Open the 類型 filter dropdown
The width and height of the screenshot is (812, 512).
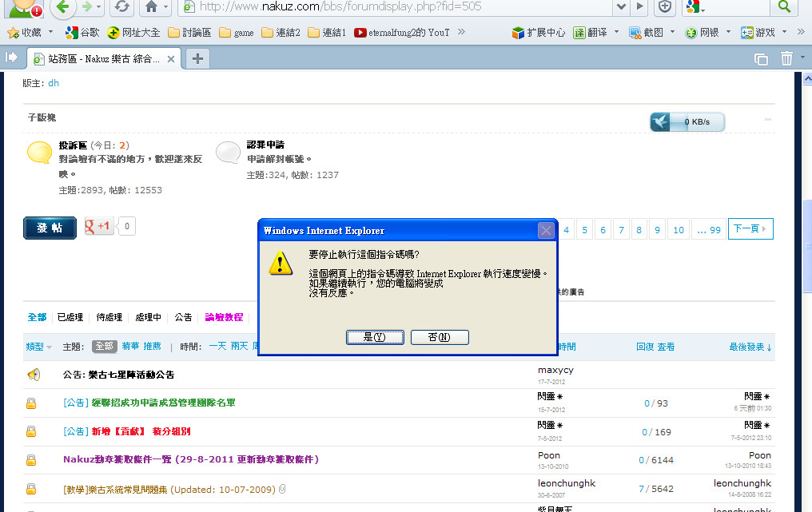click(38, 347)
